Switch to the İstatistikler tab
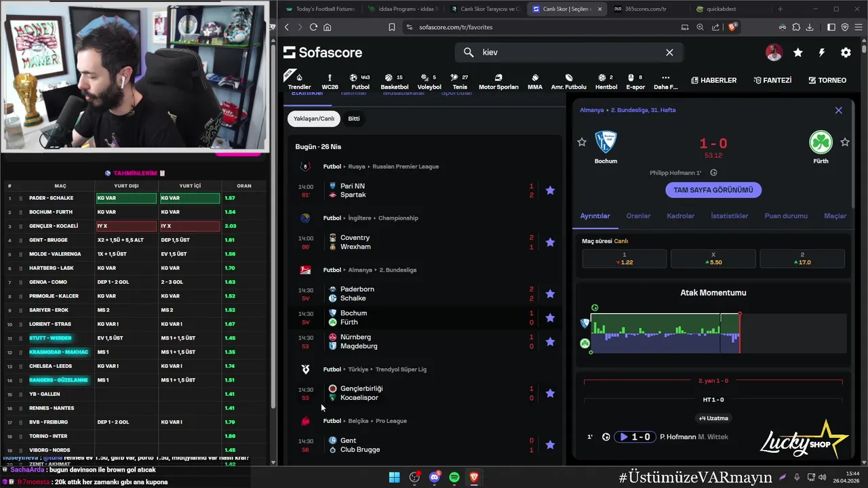Screen dimensions: 868x488 (x=729, y=216)
